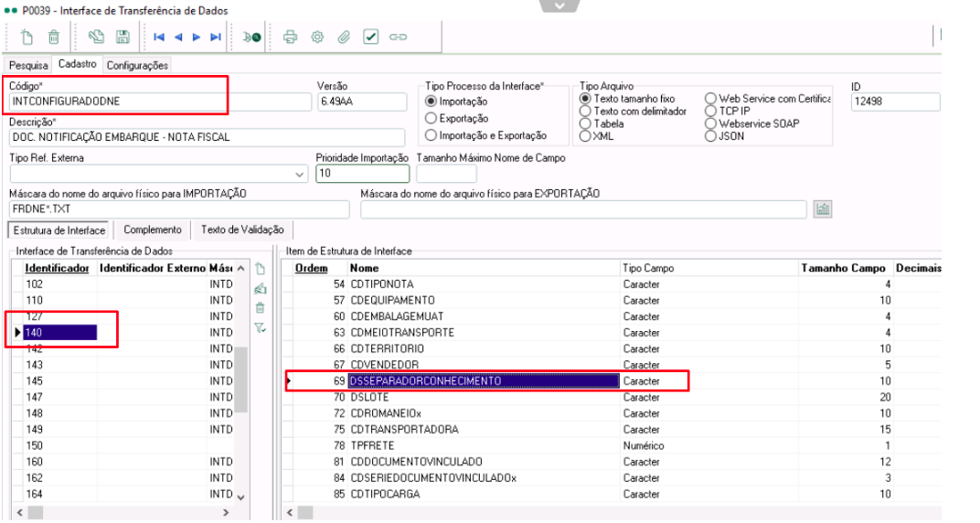Go to first record arrow
The image size is (980, 523).
[x=159, y=37]
